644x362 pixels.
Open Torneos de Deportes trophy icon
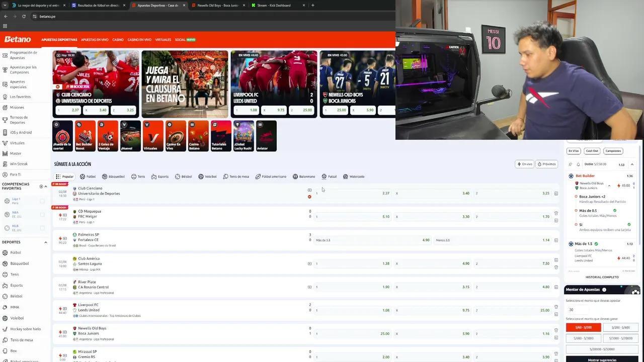[5, 120]
